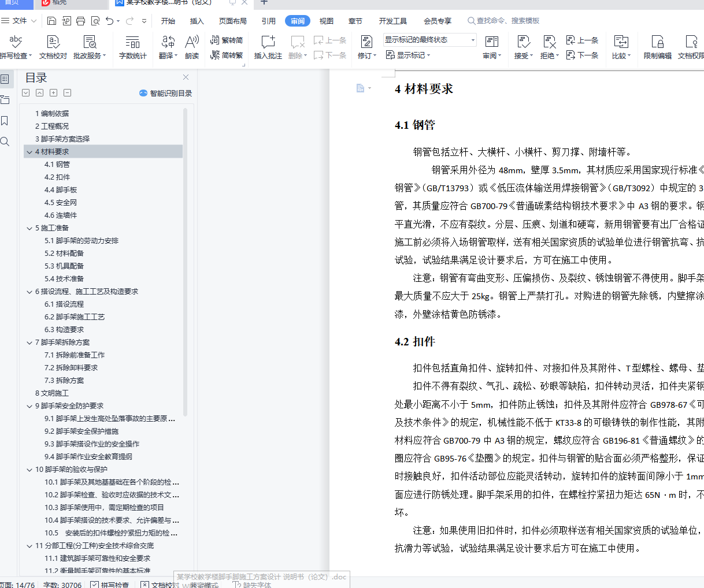Collapse the 4 材料要求 outline section

tap(29, 152)
